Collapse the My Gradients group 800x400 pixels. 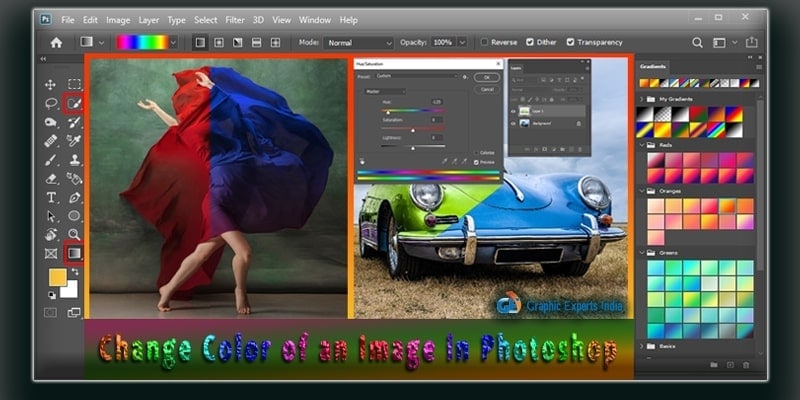(x=642, y=99)
